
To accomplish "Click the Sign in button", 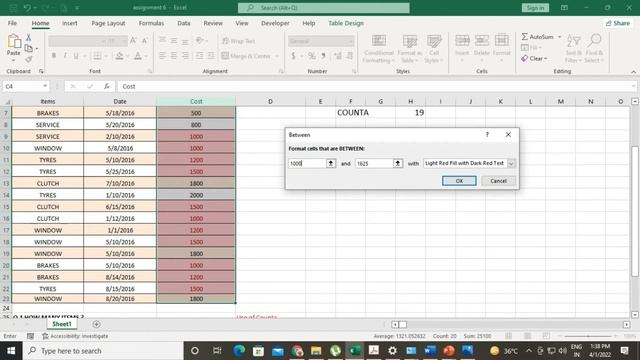I will pyautogui.click(x=535, y=8).
